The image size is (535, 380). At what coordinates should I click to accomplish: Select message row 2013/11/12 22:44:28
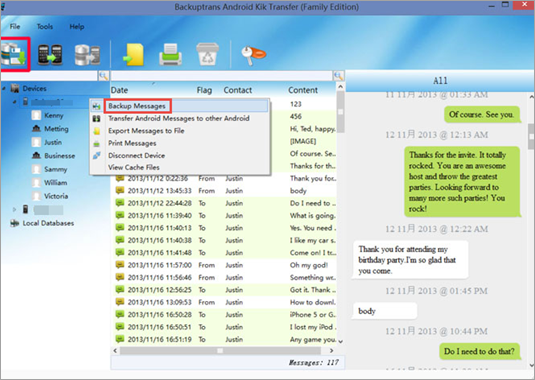coord(224,203)
